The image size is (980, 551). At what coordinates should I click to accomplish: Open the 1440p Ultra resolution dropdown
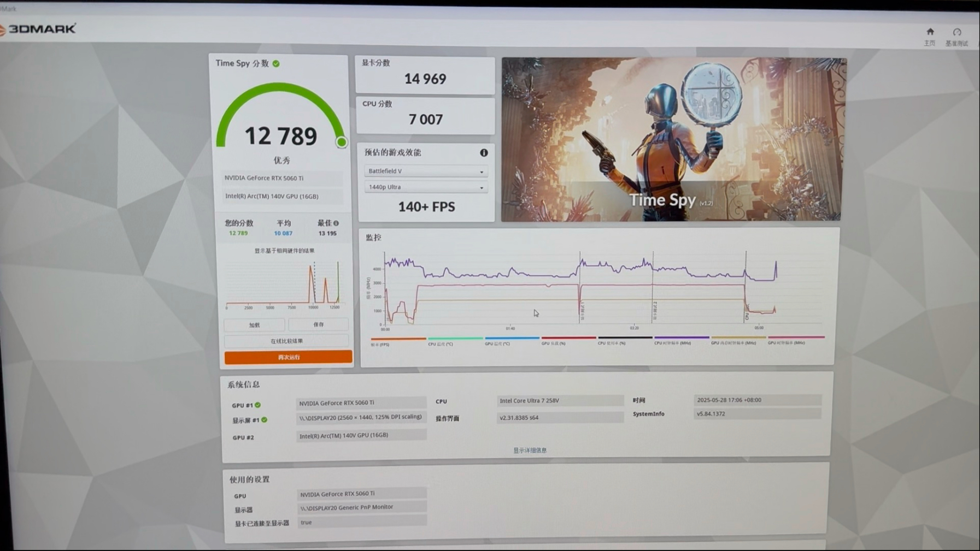(x=425, y=187)
